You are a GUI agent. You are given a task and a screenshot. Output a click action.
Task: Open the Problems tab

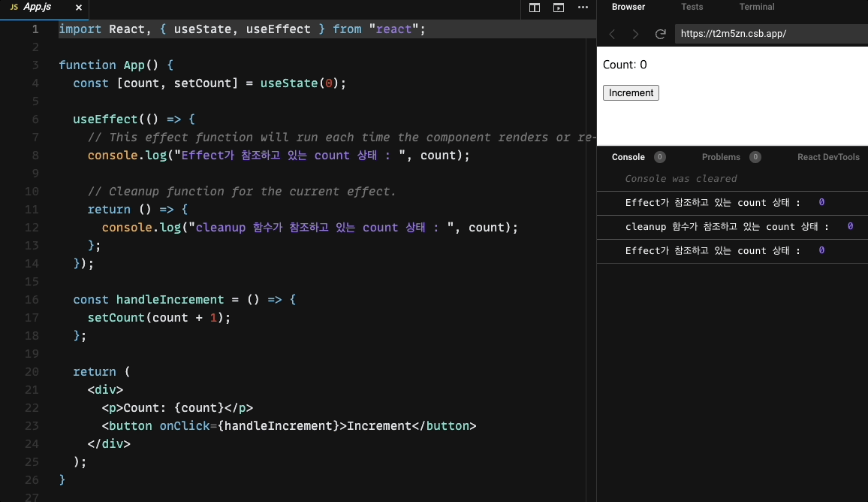(x=721, y=157)
